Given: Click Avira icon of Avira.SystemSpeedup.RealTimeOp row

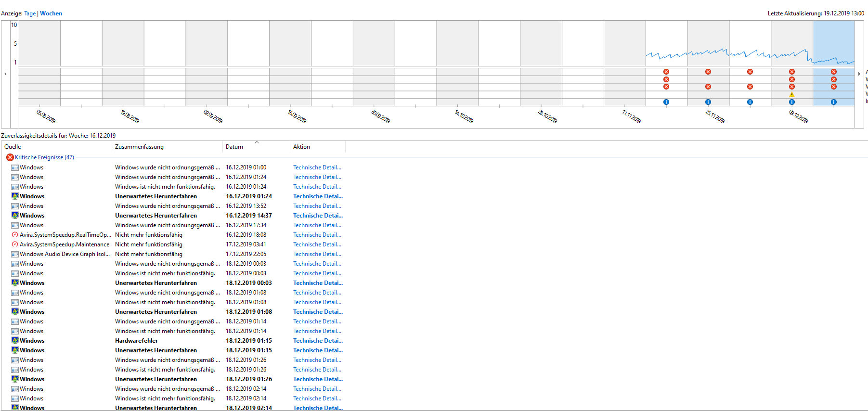Looking at the screenshot, I should [15, 235].
